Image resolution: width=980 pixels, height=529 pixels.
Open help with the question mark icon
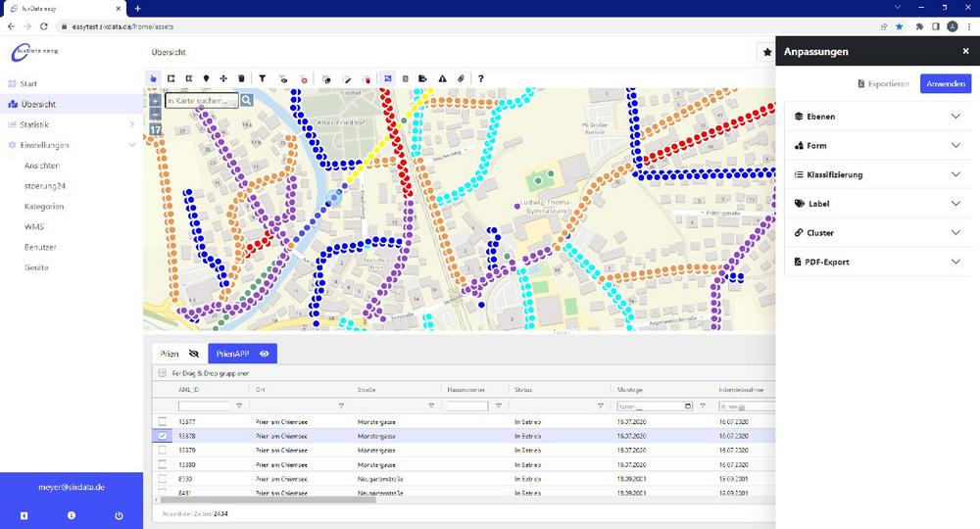click(480, 78)
